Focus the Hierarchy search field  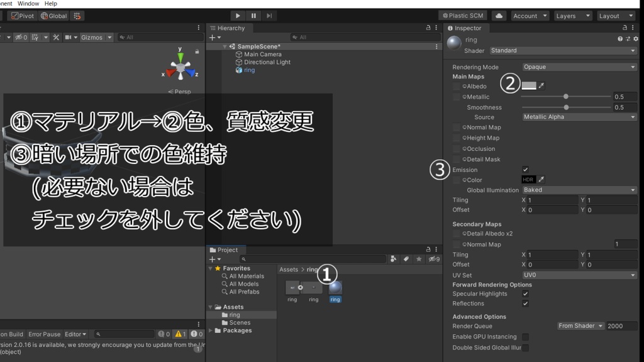point(365,37)
